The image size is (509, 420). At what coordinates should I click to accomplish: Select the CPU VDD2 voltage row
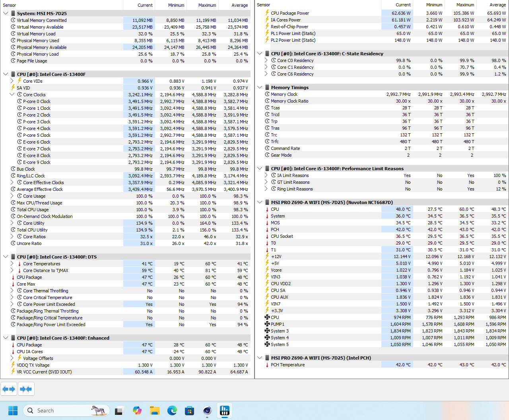coord(381,284)
